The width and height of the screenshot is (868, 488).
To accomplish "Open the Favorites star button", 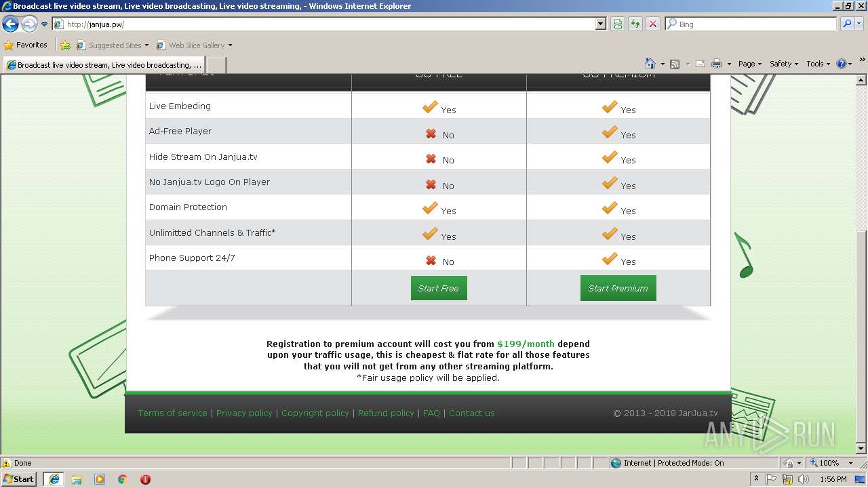I will [x=26, y=45].
